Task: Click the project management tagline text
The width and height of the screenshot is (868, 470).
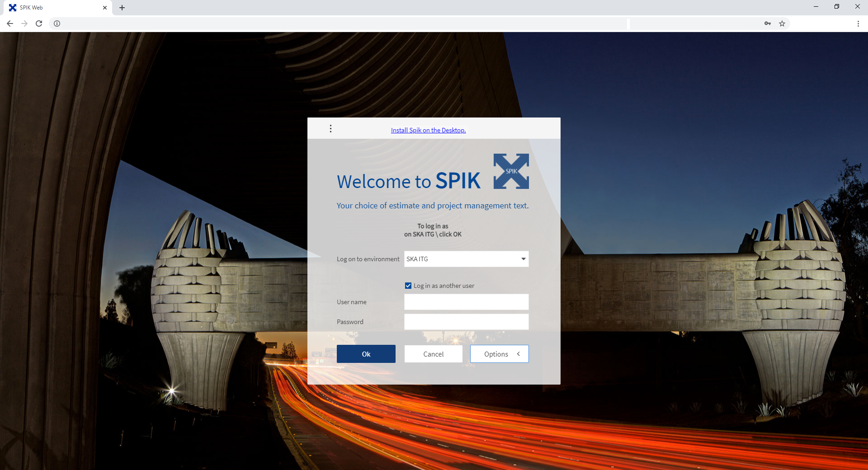Action: 433,206
